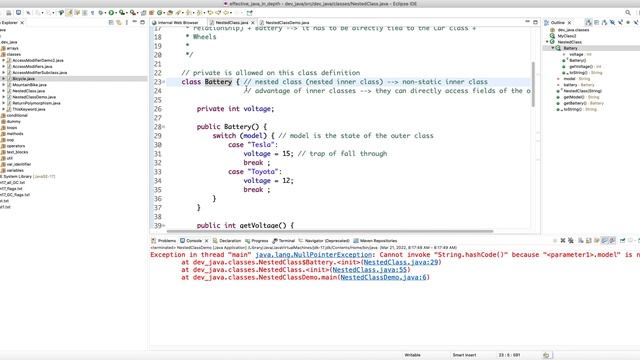This screenshot has height=360, width=640.
Task: Click the Remove Launch (X) icon in Console toolbar
Action: click(x=563, y=240)
